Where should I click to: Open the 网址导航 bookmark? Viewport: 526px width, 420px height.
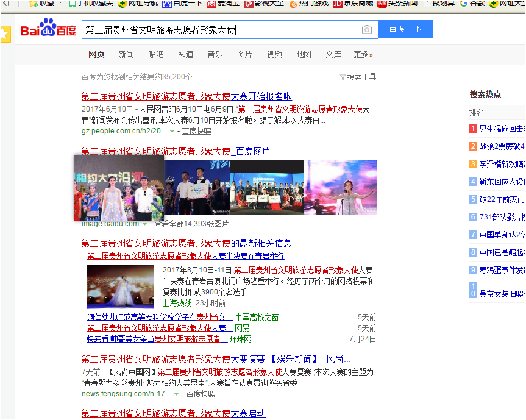pos(138,4)
